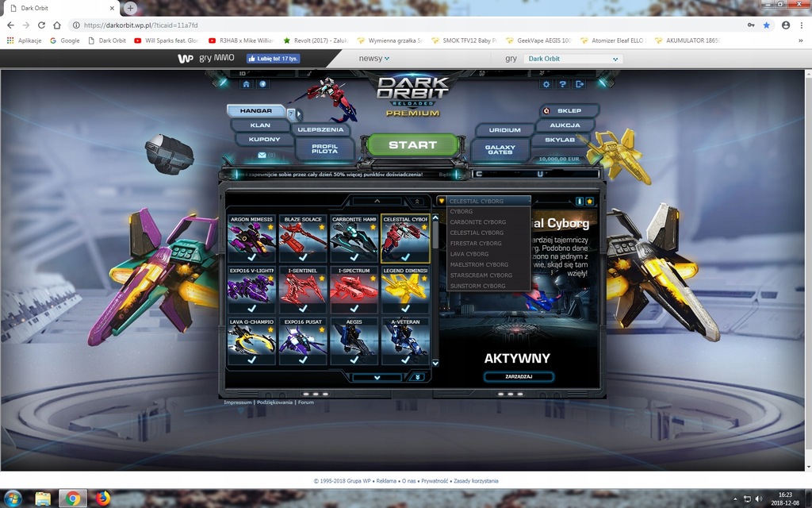This screenshot has height=508, width=812.
Task: Click the logout door icon
Action: (580, 84)
